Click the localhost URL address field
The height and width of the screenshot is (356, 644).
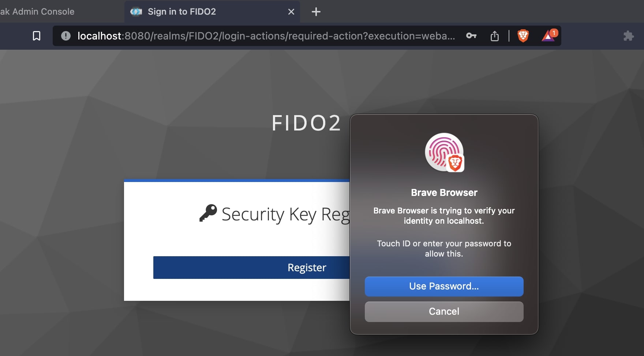[266, 36]
